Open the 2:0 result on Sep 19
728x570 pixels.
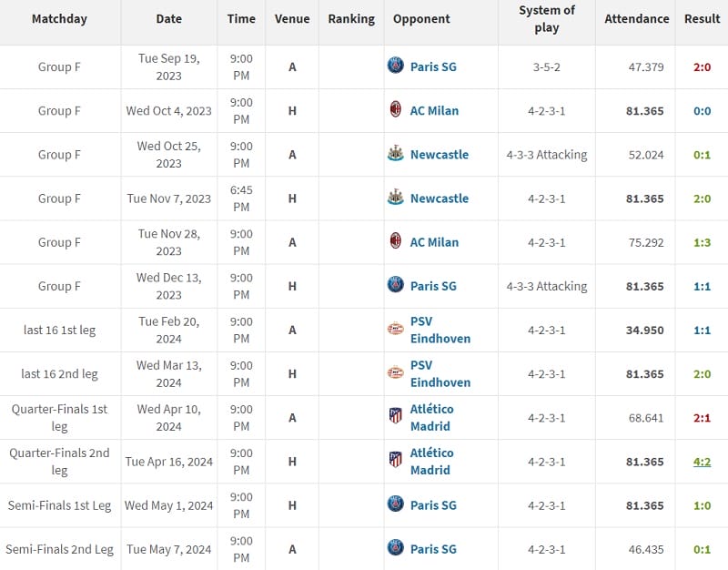(702, 66)
